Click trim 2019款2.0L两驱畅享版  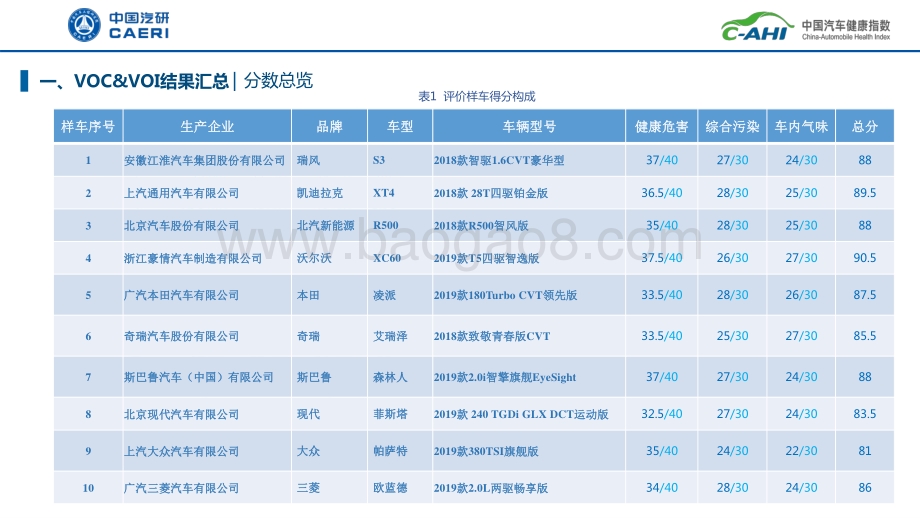491,488
